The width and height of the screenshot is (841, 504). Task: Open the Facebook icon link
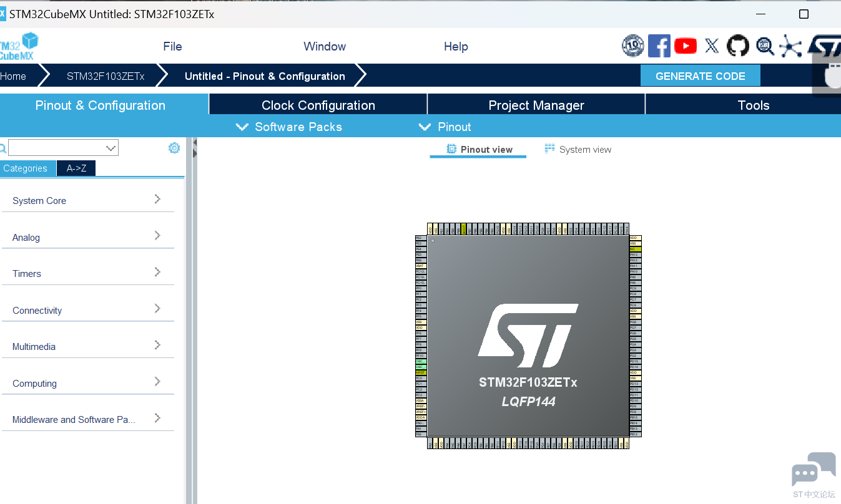[659, 46]
